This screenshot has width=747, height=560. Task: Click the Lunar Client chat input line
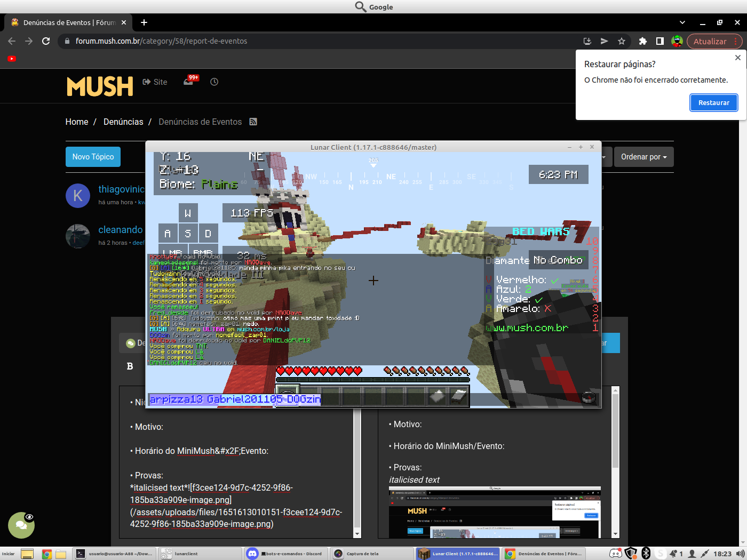373,399
